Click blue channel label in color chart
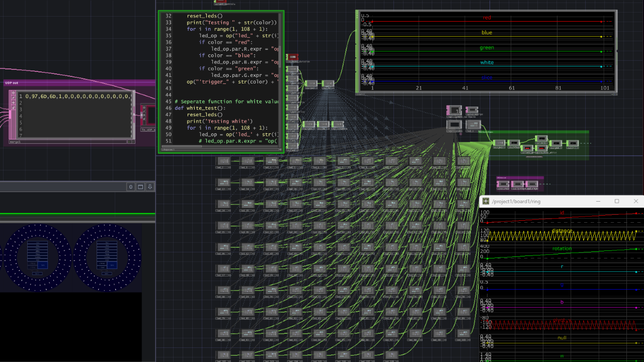Viewport: 644px width, 362px height. tap(487, 33)
